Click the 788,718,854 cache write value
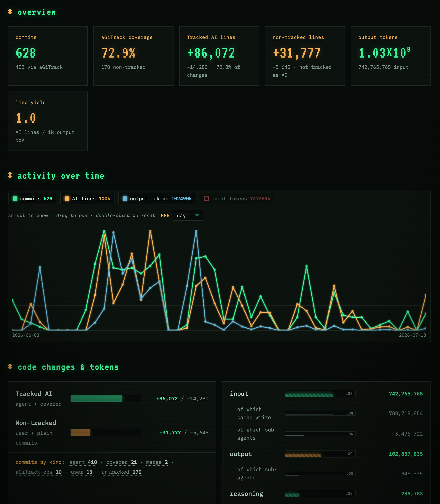Viewport: 440px width, 504px height. click(406, 413)
